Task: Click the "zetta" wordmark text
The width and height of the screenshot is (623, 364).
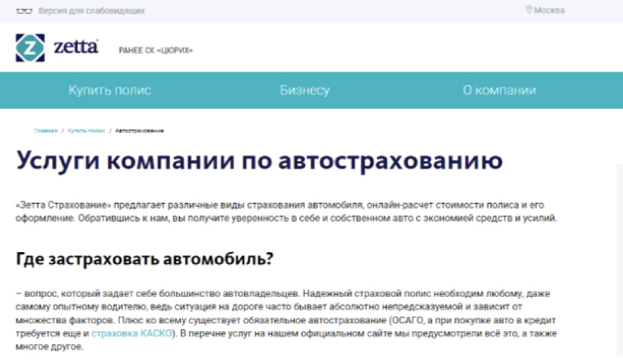Action: pos(76,47)
